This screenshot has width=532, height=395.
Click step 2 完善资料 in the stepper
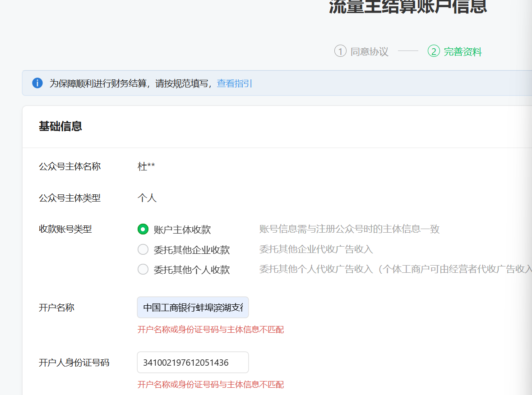point(455,51)
